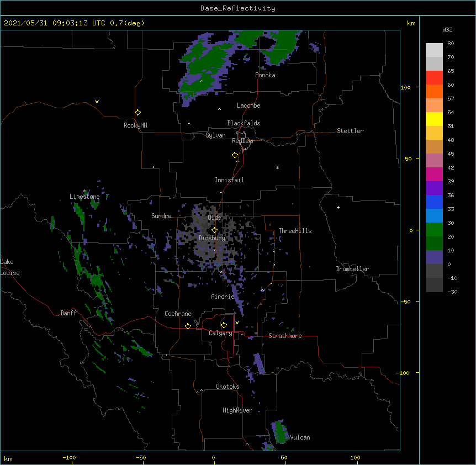Click the -30 value on the dBZ legend
Image resolution: width=476 pixels, height=465 pixels.
(452, 292)
